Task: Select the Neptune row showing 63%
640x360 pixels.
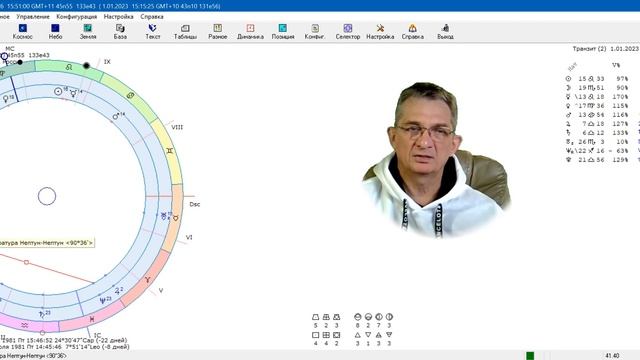Action: [x=597, y=151]
